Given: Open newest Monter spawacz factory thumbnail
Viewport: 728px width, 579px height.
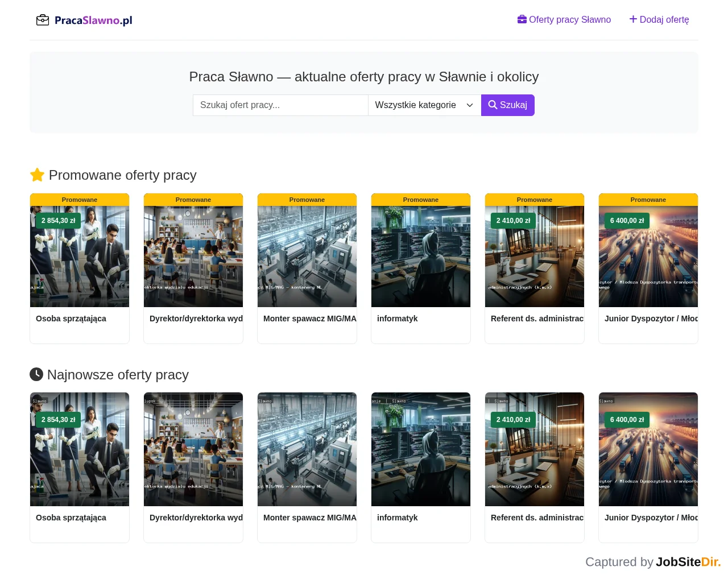Looking at the screenshot, I should tap(307, 449).
